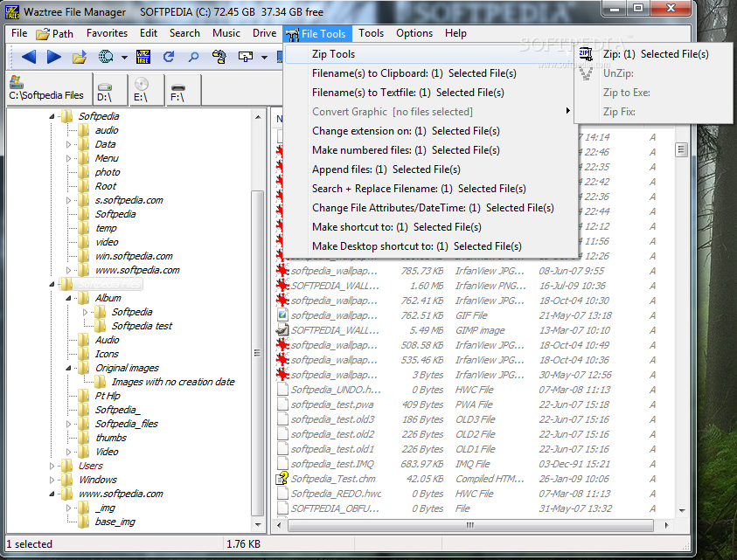The height and width of the screenshot is (560, 737).
Task: Open dropdown next to globe icon
Action: tap(124, 58)
